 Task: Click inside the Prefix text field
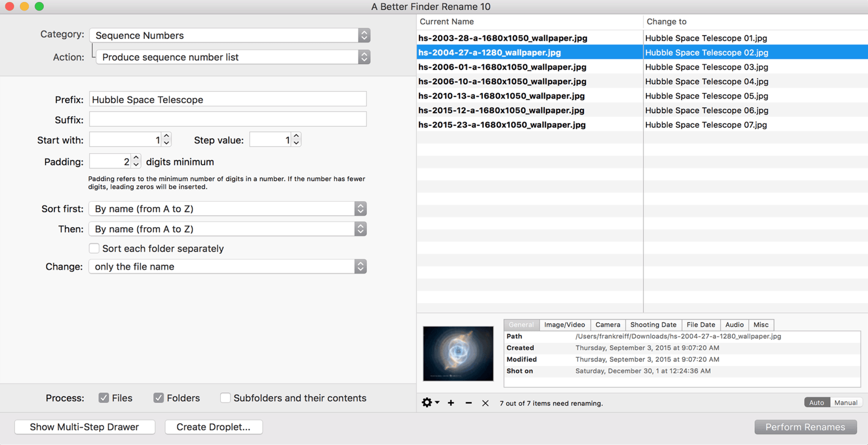[x=228, y=99]
